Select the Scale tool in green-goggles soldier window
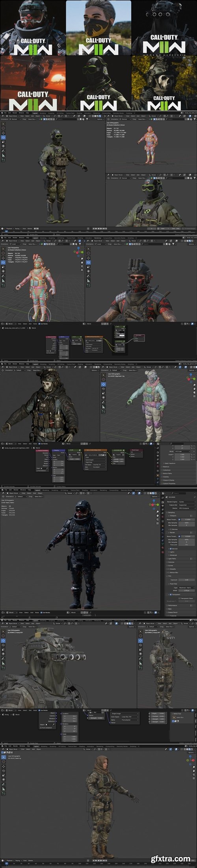The width and height of the screenshot is (197, 868). [3, 142]
